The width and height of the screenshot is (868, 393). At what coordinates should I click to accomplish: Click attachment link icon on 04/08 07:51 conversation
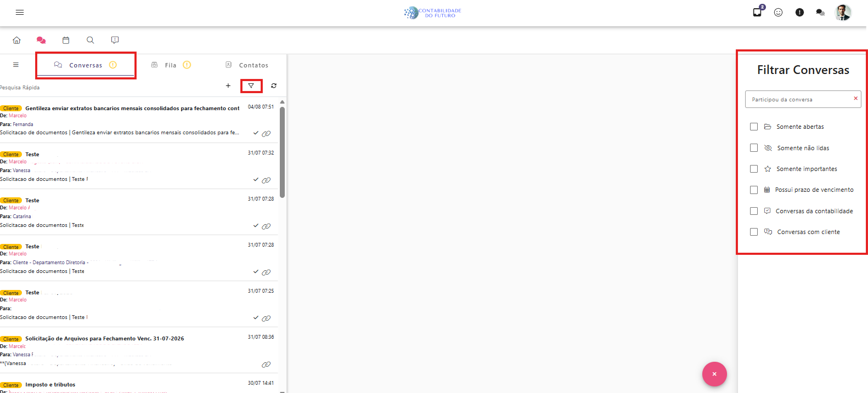(266, 134)
